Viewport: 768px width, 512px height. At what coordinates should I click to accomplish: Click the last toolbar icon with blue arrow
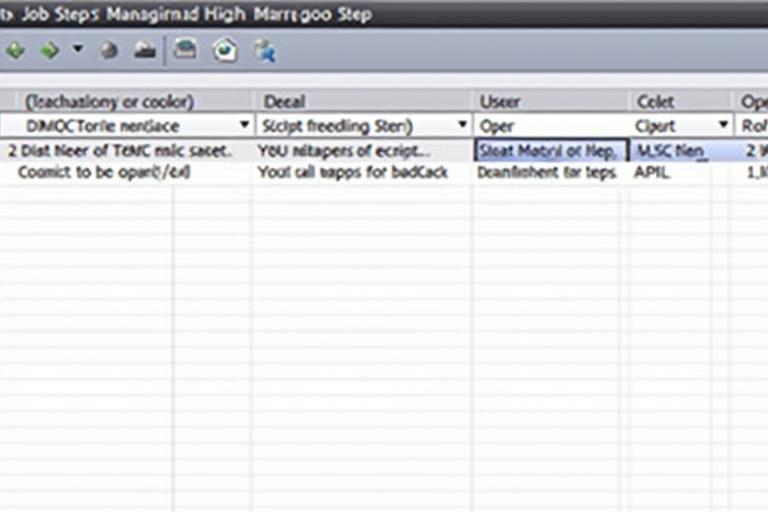265,50
